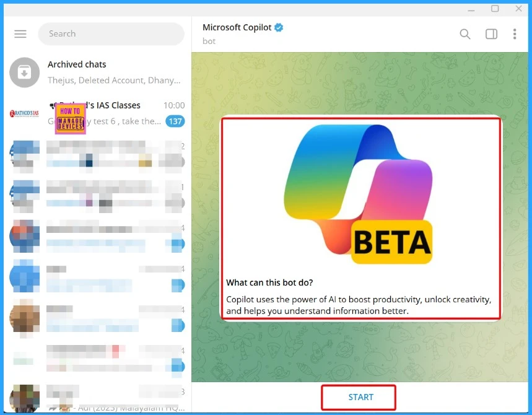Viewport: 532px width, 415px height.
Task: Search within the Copilot chat
Action: tap(465, 34)
